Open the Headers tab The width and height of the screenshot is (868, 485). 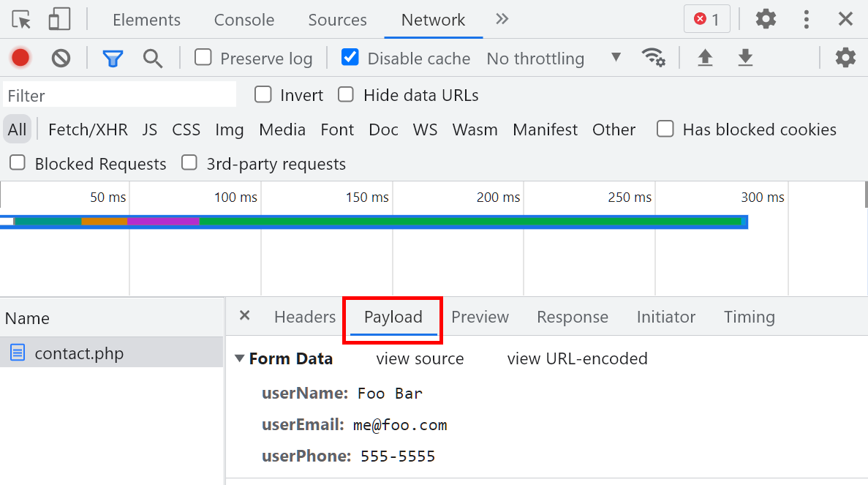point(304,317)
